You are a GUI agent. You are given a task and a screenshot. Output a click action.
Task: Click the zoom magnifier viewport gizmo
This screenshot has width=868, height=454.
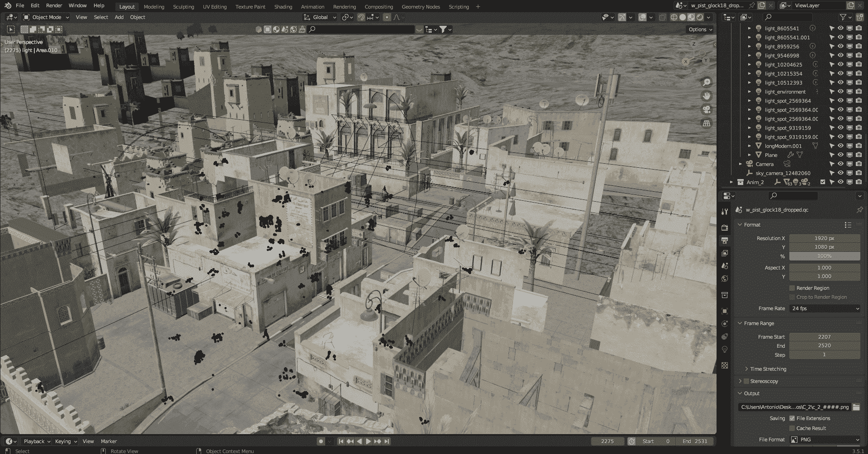pos(706,82)
